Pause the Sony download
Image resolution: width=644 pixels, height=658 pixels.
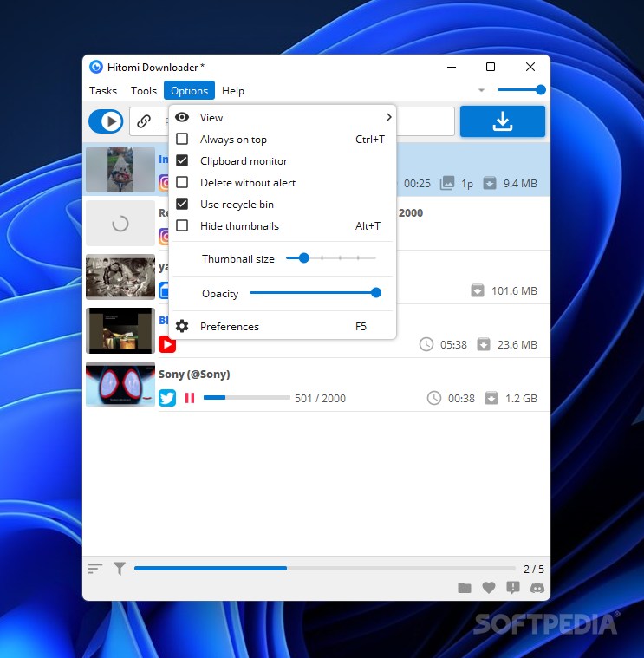point(190,398)
